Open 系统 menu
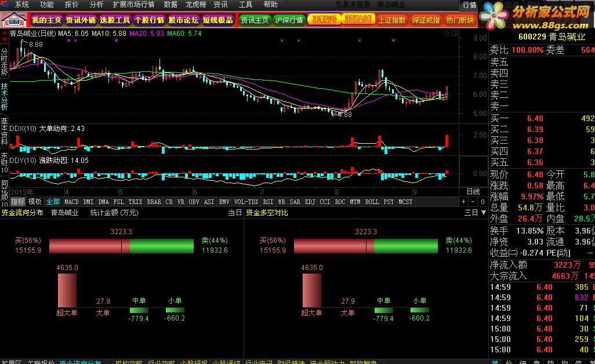The image size is (595, 364). 21,5
